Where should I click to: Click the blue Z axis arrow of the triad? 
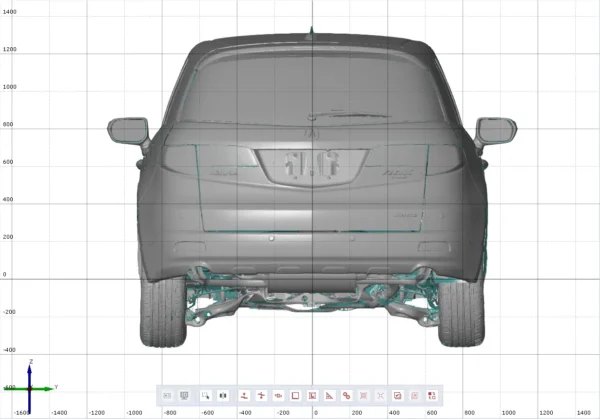pos(29,377)
